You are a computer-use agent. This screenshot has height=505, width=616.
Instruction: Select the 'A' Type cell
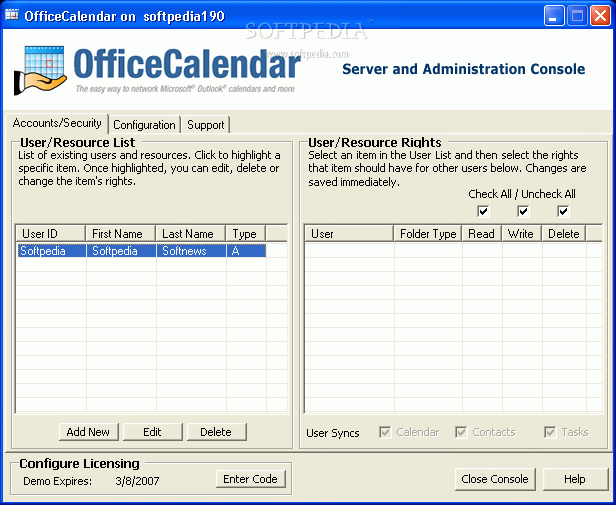[x=246, y=251]
